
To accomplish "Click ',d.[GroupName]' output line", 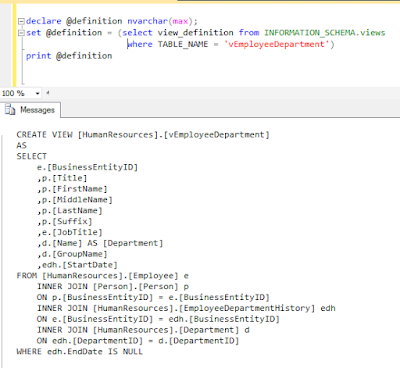I will point(72,254).
